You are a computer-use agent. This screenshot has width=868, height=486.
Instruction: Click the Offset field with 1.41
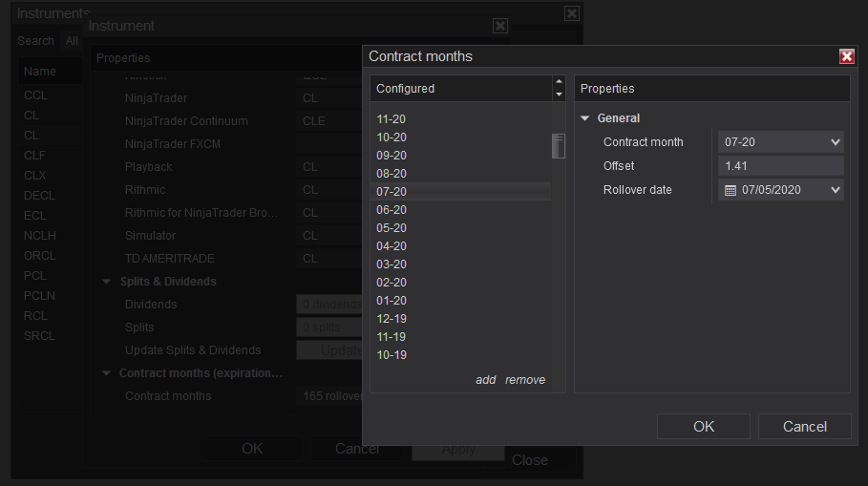(780, 166)
